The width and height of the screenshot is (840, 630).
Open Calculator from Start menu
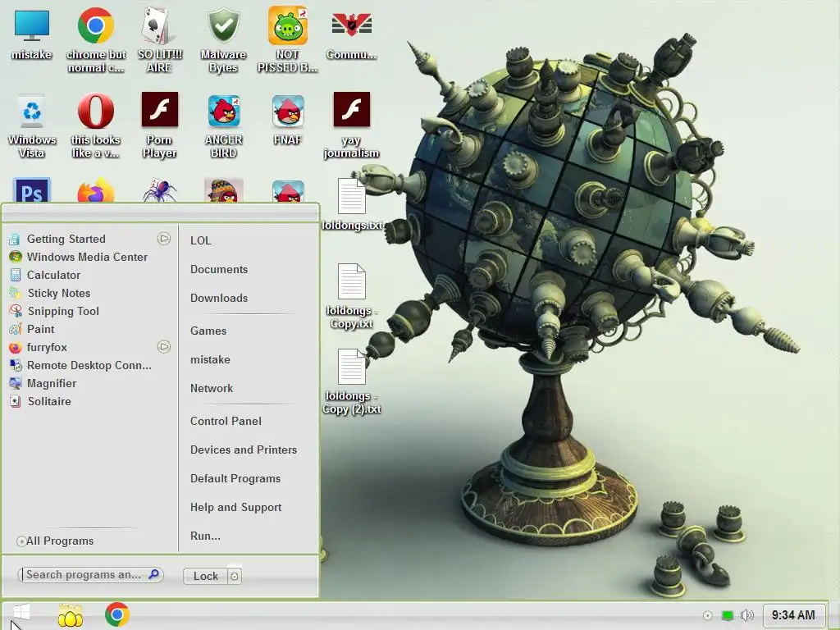(x=90, y=275)
